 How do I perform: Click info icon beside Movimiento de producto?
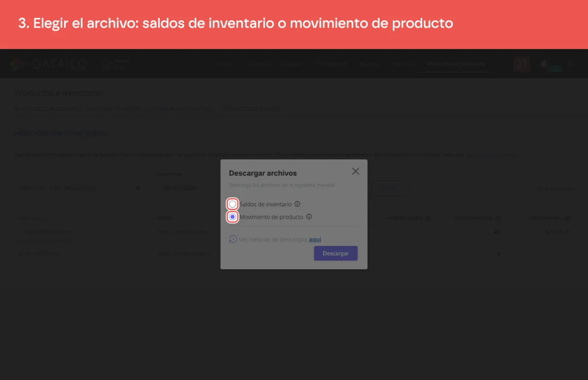(x=309, y=217)
